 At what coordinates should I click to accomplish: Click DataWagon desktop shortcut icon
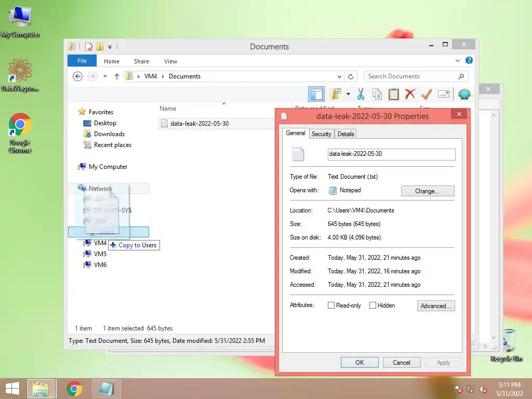click(20, 75)
